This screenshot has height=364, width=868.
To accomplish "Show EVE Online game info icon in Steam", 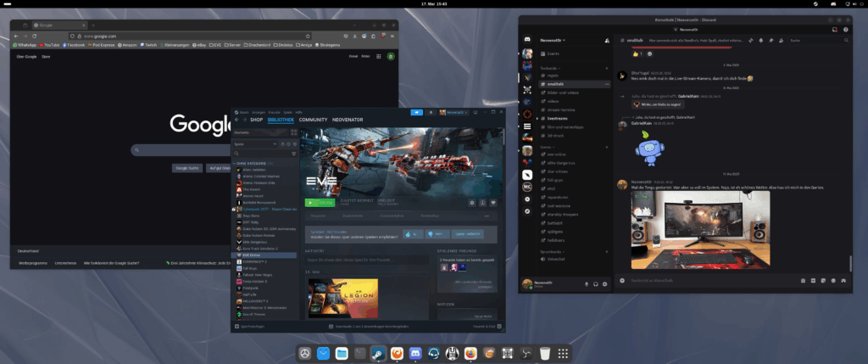I will pos(482,203).
